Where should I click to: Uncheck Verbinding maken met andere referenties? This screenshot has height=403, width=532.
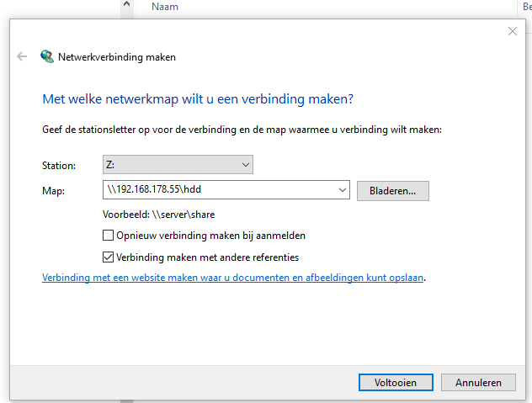click(x=108, y=257)
